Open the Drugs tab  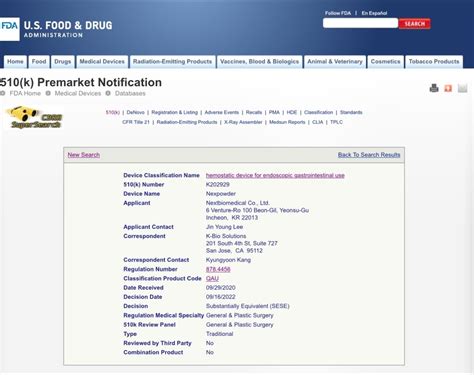coord(63,62)
